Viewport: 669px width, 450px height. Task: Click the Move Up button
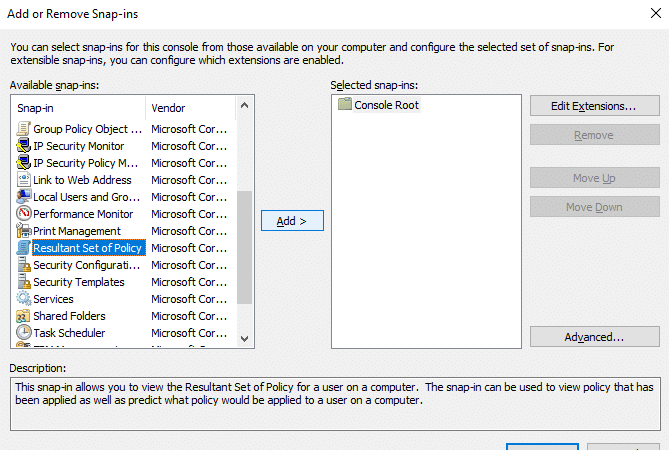[x=595, y=178]
